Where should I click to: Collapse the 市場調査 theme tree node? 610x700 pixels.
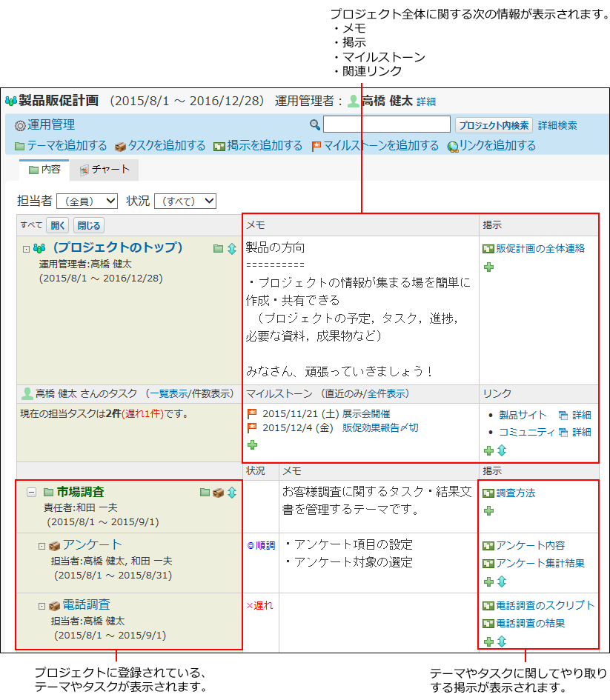tap(31, 493)
